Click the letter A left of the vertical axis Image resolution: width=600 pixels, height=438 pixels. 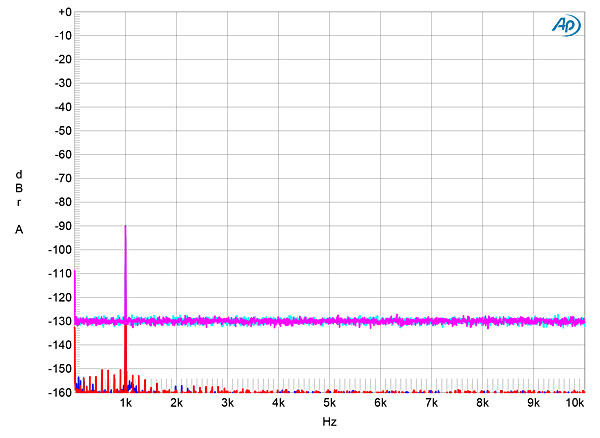point(19,230)
